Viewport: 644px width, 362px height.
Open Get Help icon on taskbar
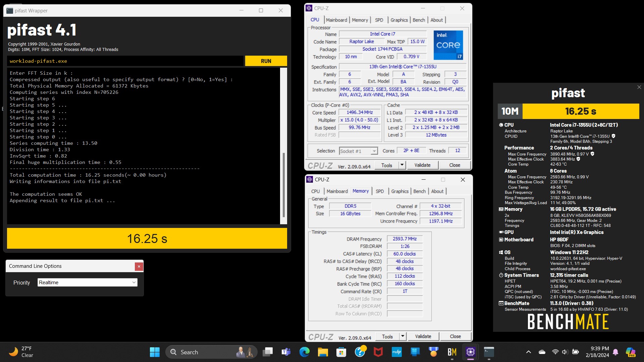coord(360,352)
